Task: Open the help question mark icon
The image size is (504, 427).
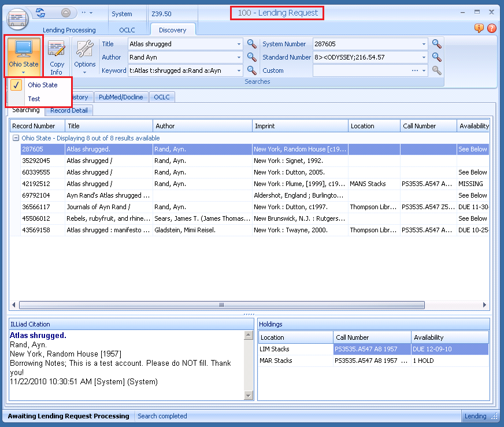Action: [x=491, y=28]
